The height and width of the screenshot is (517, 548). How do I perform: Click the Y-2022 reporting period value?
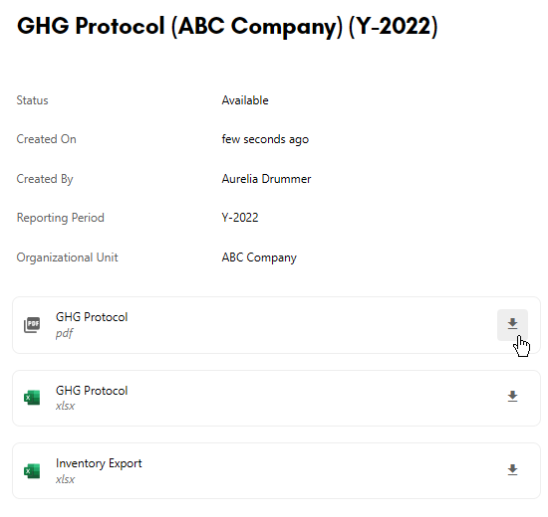(x=240, y=217)
